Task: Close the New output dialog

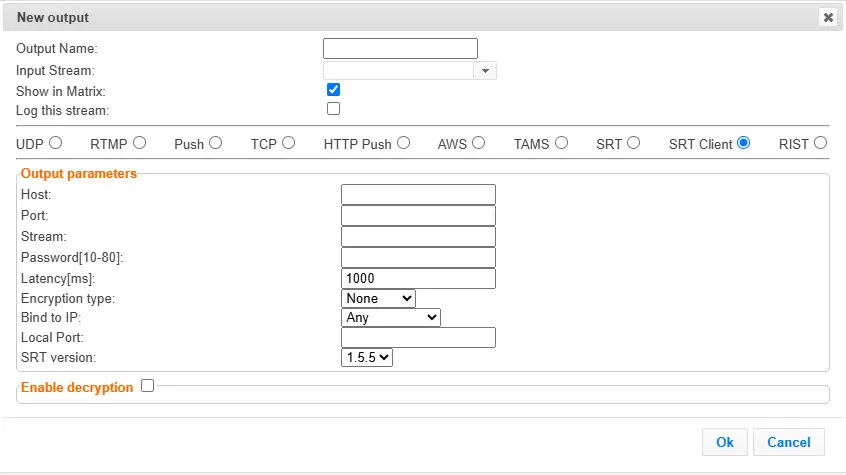Action: coord(828,17)
